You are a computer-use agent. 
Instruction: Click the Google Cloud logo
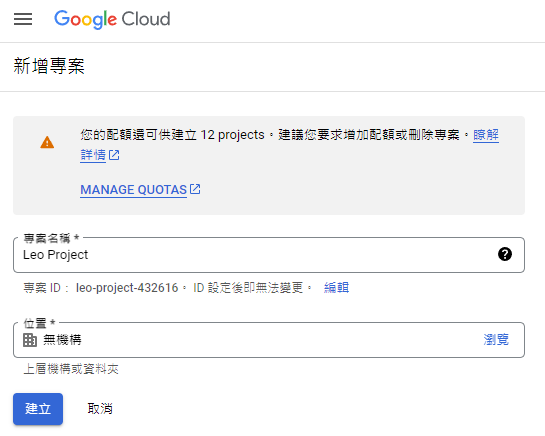112,19
